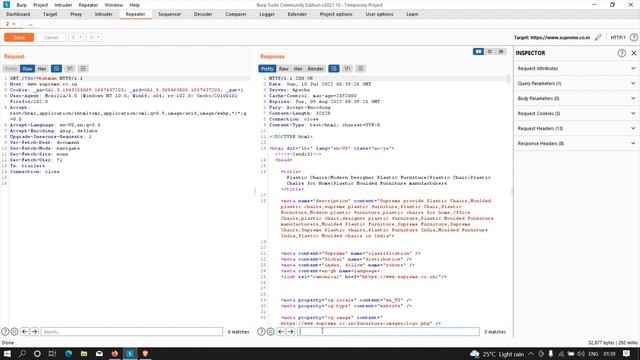Go to next request search match
The height and width of the screenshot is (360, 640).
[34, 332]
